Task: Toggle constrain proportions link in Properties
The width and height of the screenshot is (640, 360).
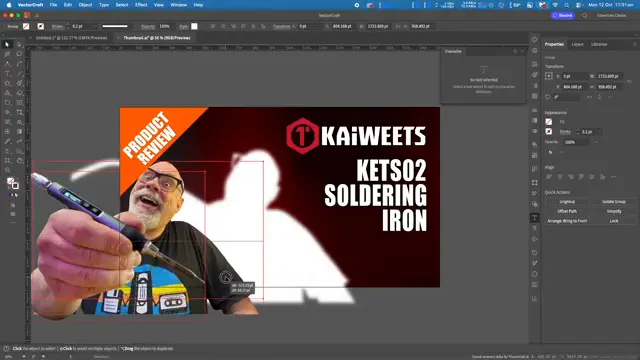Action: 629,81
